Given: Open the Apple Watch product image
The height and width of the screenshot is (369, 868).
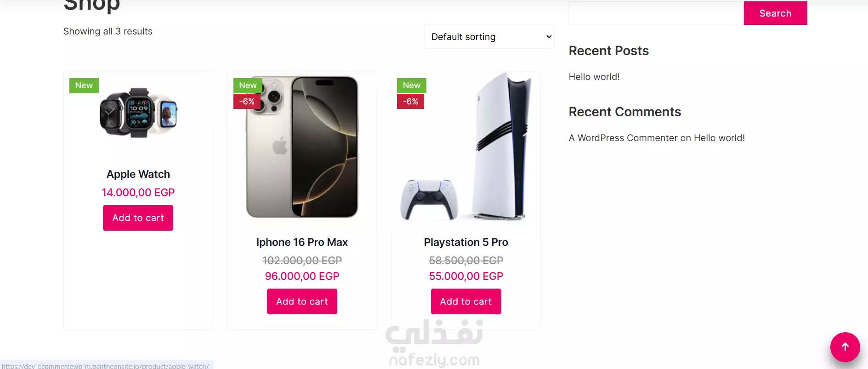Looking at the screenshot, I should pos(138,113).
